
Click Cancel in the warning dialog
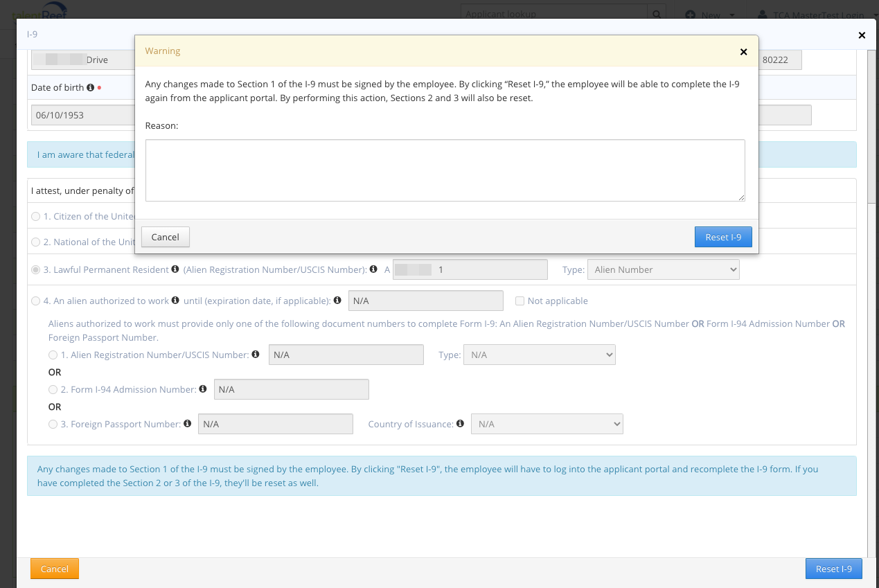[x=165, y=236]
